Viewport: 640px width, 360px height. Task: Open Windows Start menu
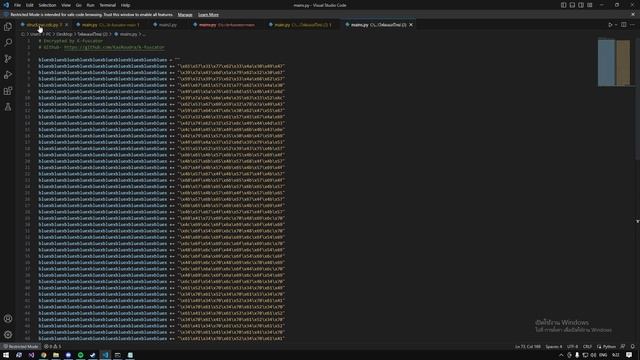tap(6, 355)
